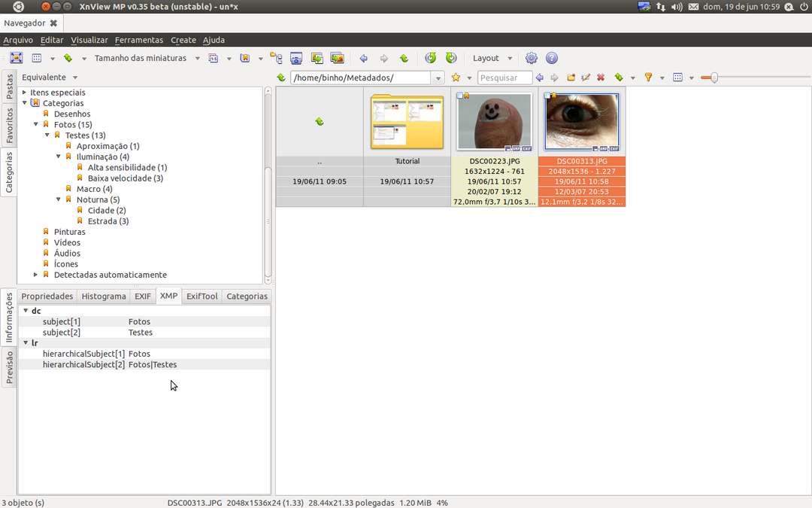Click the screen capture camera icon

(x=296, y=58)
